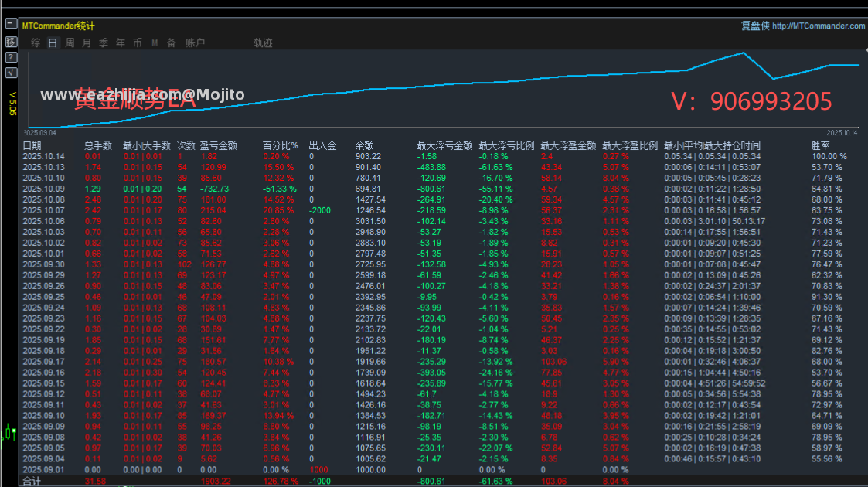This screenshot has width=868, height=487.
Task: Click the 最大浮盈金额 column header
Action: pyautogui.click(x=568, y=145)
